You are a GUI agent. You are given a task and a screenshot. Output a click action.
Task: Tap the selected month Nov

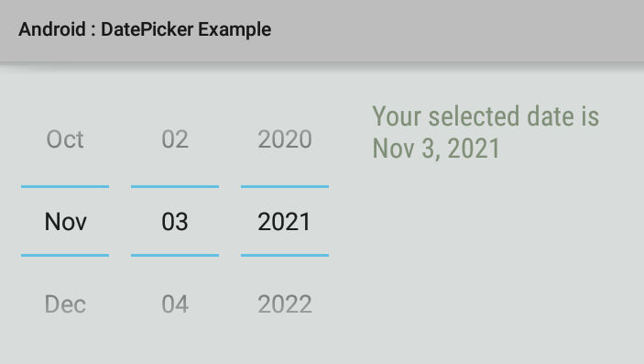coord(65,222)
